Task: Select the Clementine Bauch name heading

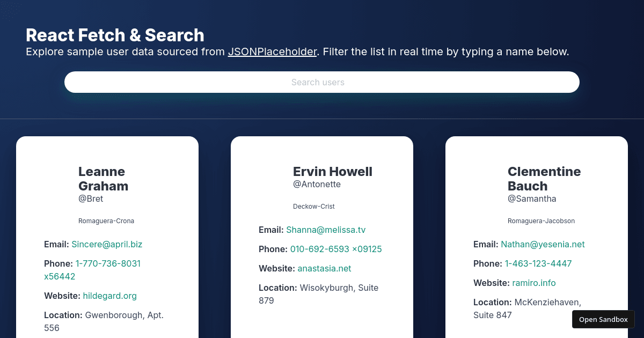Action: [544, 179]
